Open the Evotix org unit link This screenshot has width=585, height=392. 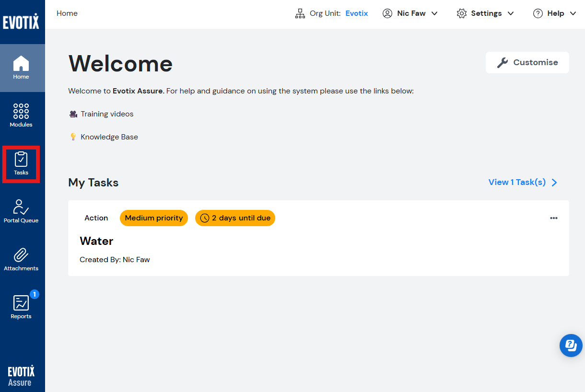357,13
